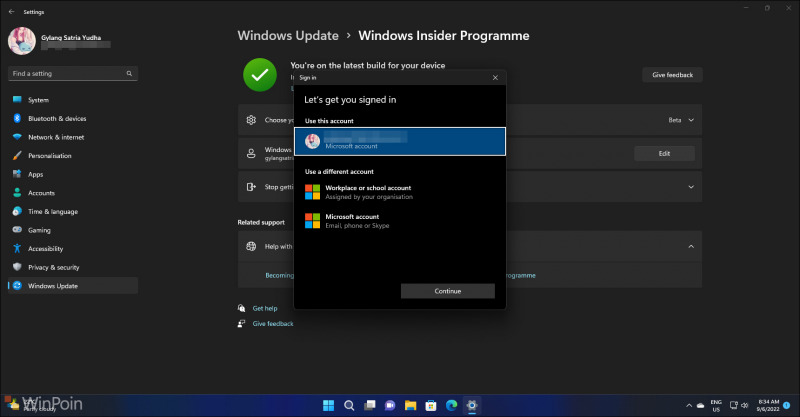
Task: Select Apps in the sidebar
Action: pos(73,175)
